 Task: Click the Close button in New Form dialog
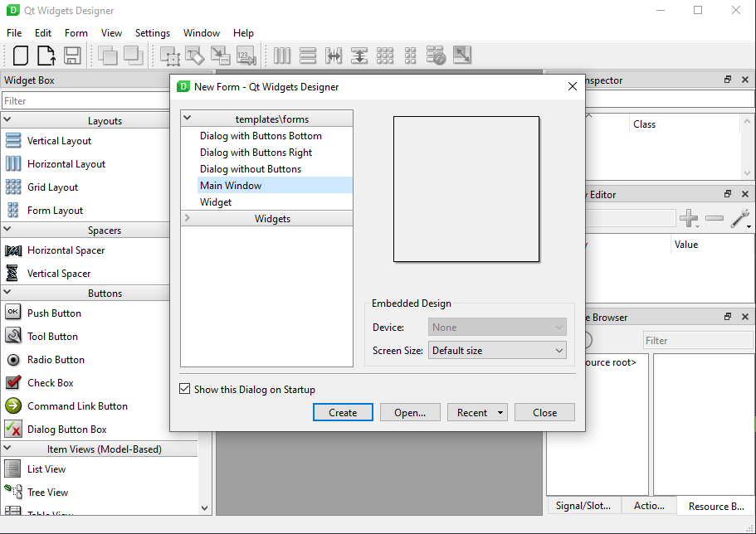pos(545,413)
